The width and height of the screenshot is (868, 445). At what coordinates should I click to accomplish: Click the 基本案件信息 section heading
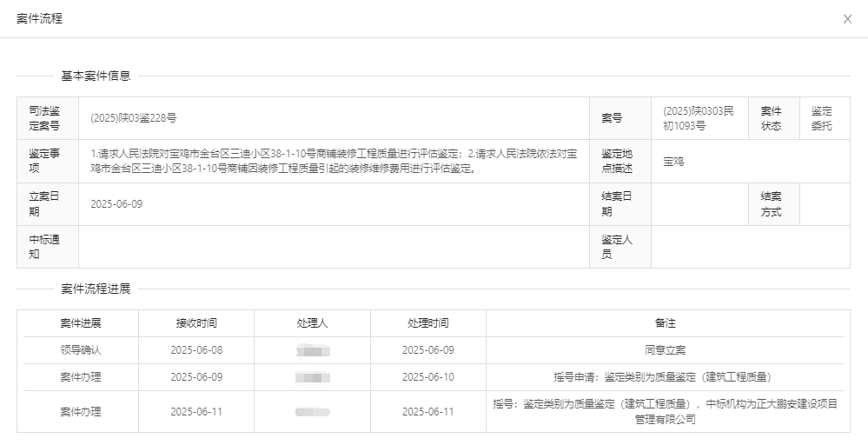(96, 76)
